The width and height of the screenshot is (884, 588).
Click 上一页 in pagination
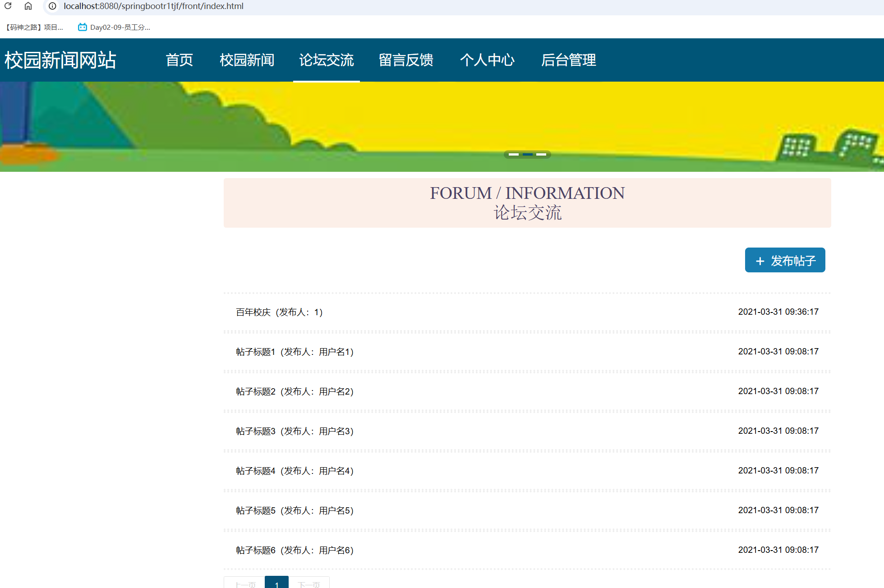click(244, 584)
